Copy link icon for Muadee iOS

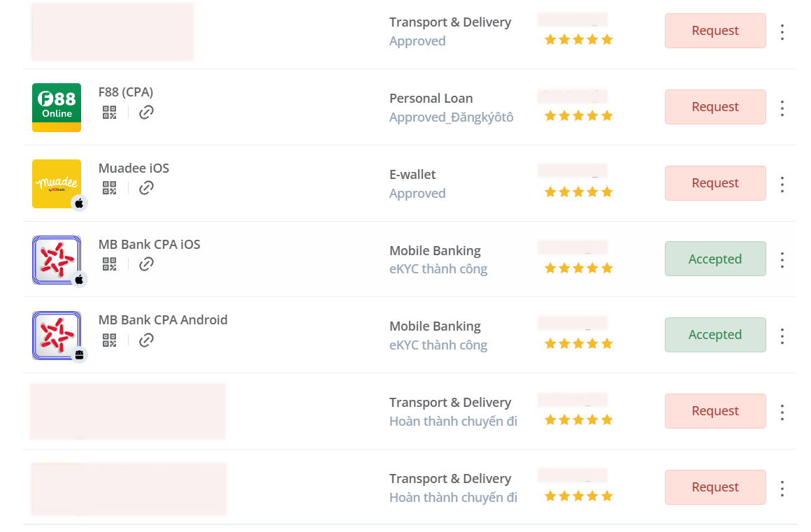pyautogui.click(x=146, y=187)
